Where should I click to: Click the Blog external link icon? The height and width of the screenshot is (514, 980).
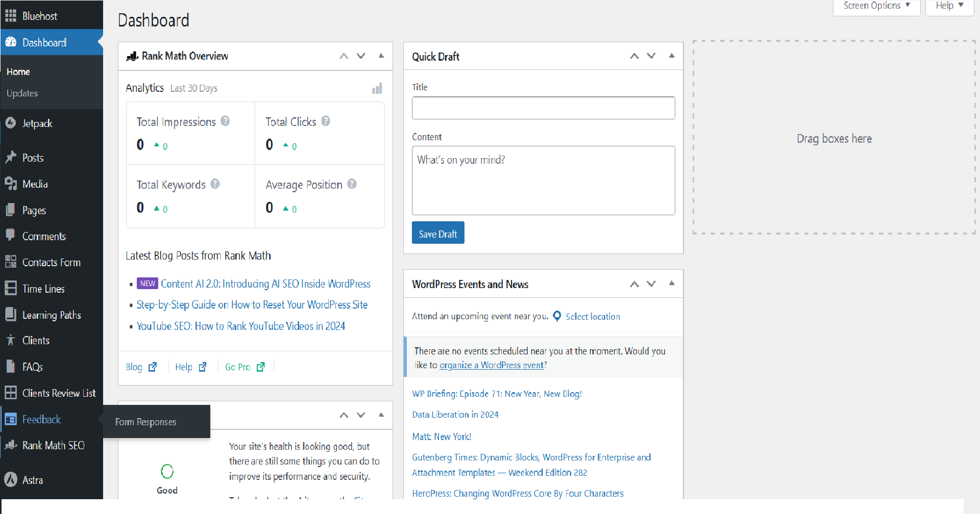153,367
